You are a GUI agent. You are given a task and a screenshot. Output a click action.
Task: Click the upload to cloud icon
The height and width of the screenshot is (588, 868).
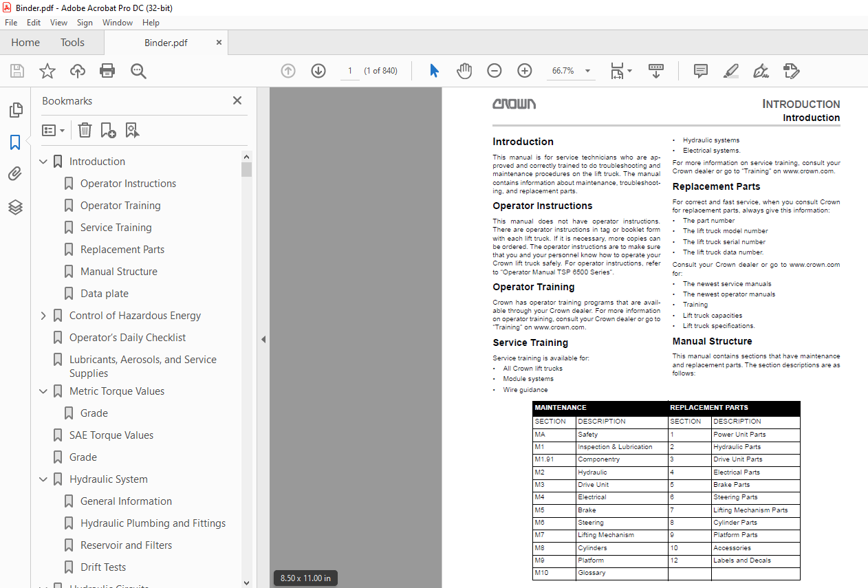(78, 71)
